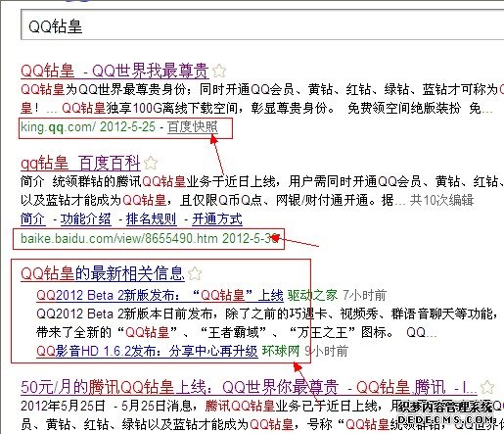Go to 简介 section link
This screenshot has width=504, height=434.
click(33, 218)
